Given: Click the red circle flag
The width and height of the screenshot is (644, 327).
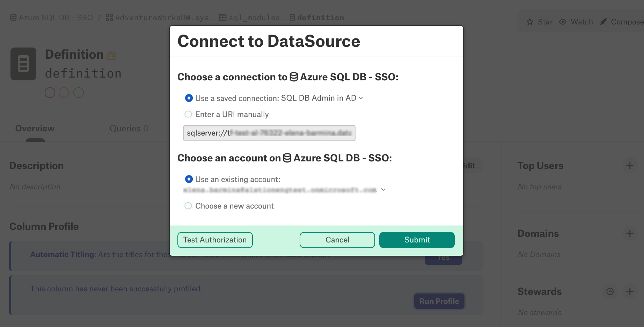Looking at the screenshot, I should 50,93.
